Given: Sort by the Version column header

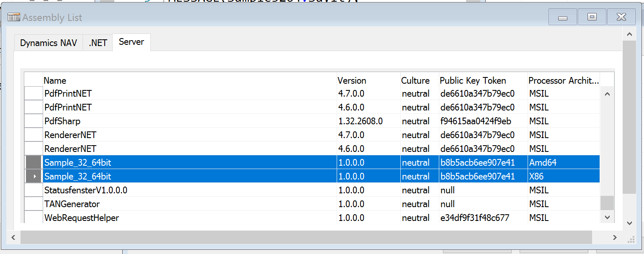Looking at the screenshot, I should [x=368, y=80].
